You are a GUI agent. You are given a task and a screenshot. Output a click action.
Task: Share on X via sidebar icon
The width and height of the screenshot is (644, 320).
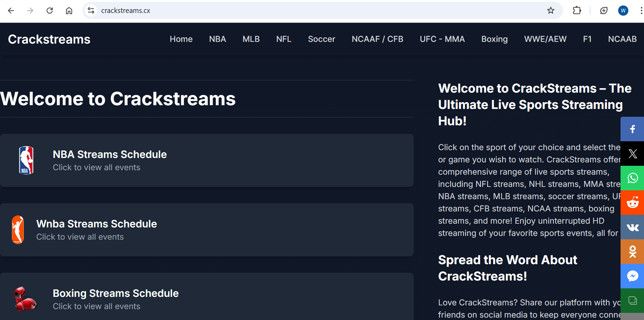632,154
